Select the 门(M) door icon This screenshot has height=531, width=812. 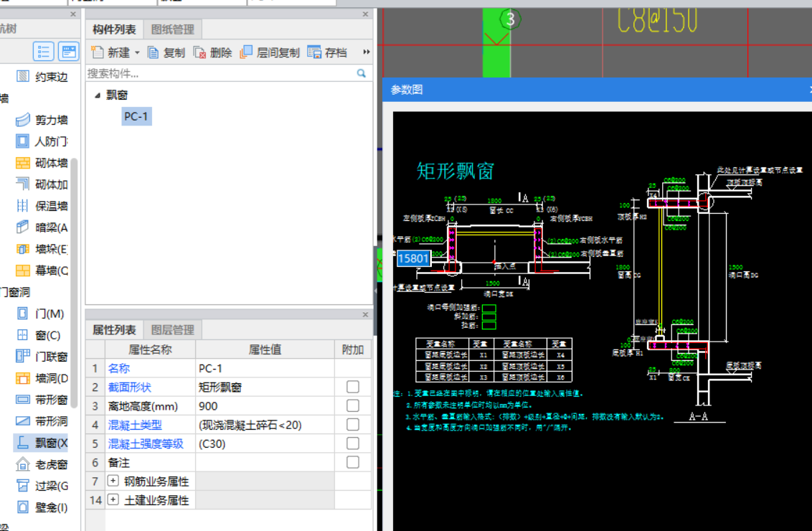coord(22,314)
